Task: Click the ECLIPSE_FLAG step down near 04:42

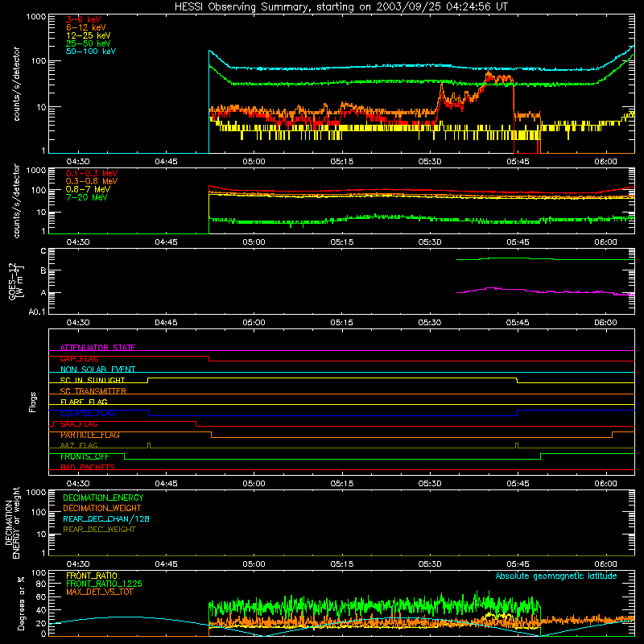Action: point(148,413)
